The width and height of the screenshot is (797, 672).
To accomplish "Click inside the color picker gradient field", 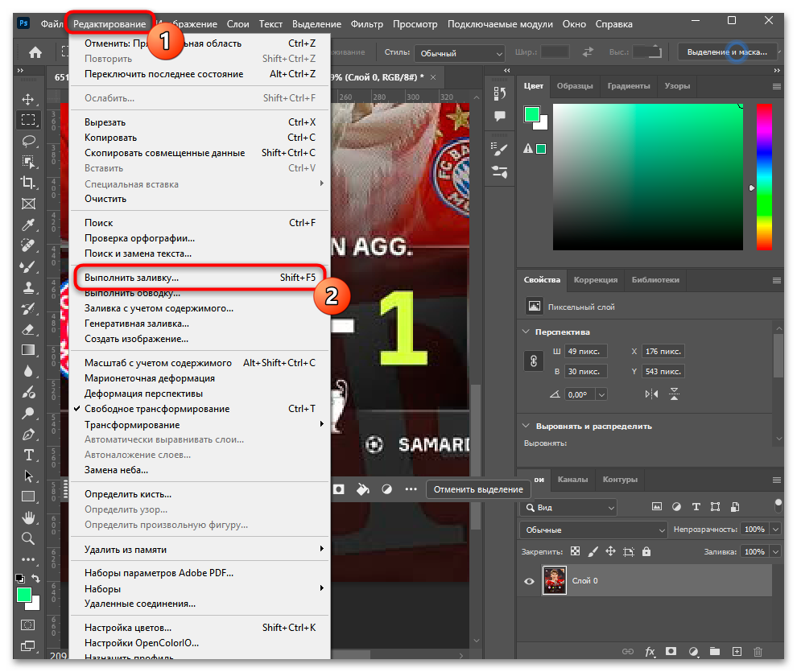I will pyautogui.click(x=647, y=177).
